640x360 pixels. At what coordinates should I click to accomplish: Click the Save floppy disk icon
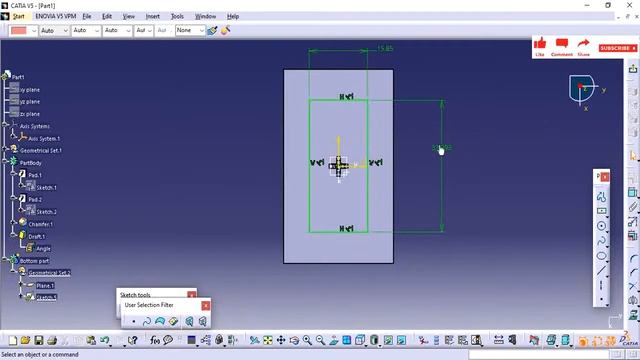[x=39, y=340]
